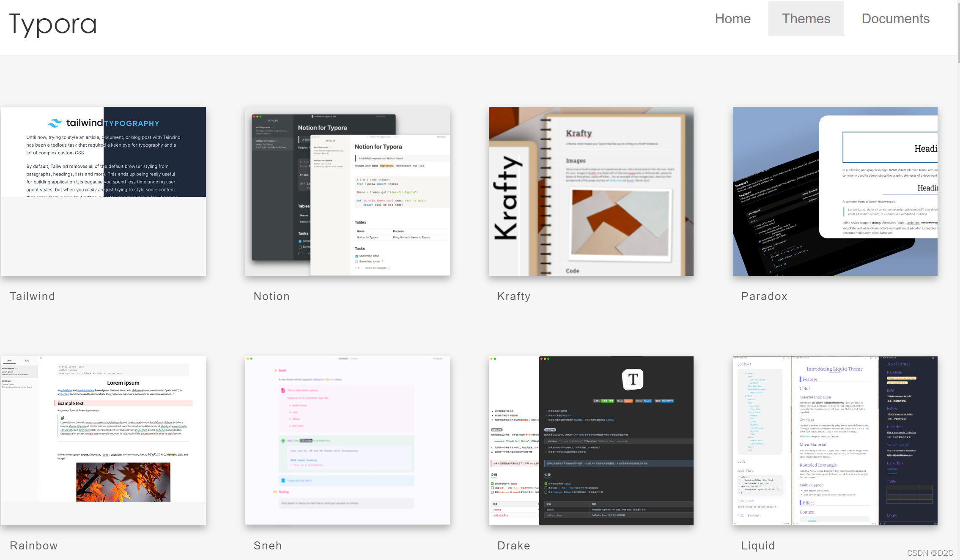Click the Liquid theme name

coord(758,546)
